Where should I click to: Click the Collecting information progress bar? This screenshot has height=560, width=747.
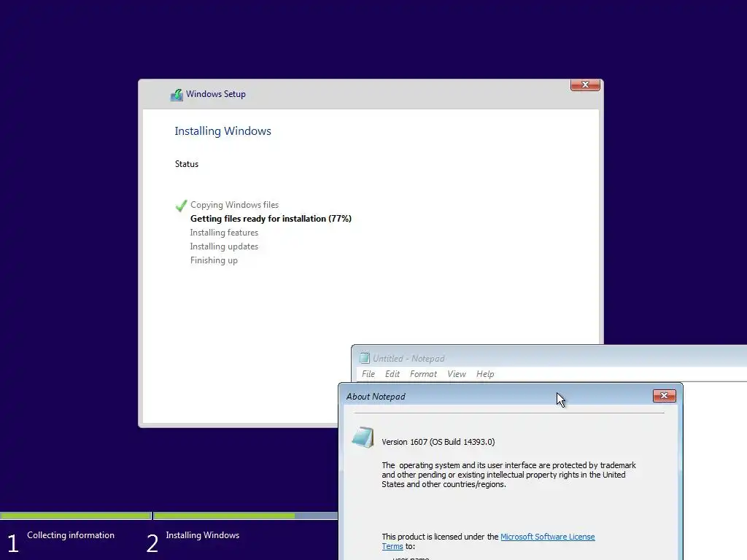76,516
